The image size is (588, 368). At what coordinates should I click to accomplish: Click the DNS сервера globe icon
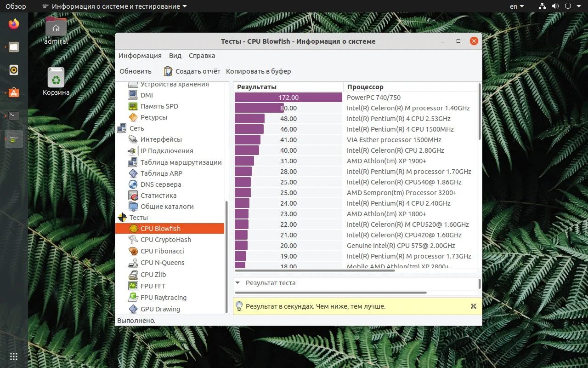[x=133, y=184]
